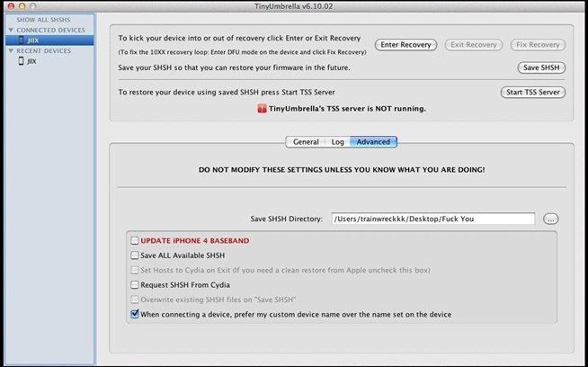Image resolution: width=588 pixels, height=367 pixels.
Task: Select JIIX under Connected Devices
Action: 49,40
